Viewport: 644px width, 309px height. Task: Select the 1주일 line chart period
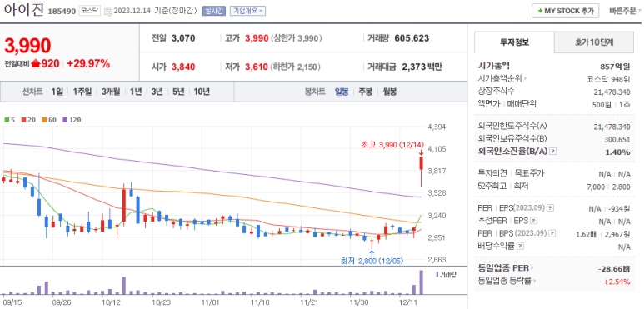pyautogui.click(x=82, y=92)
